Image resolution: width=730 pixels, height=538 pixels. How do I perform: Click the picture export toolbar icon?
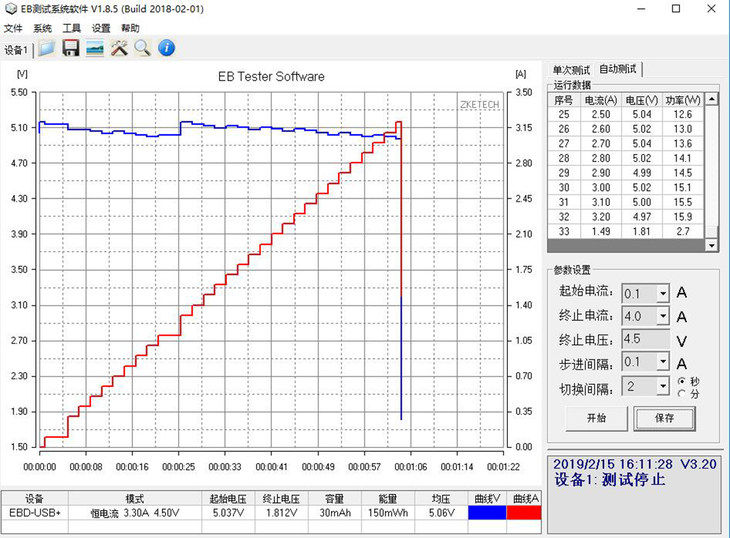click(95, 48)
